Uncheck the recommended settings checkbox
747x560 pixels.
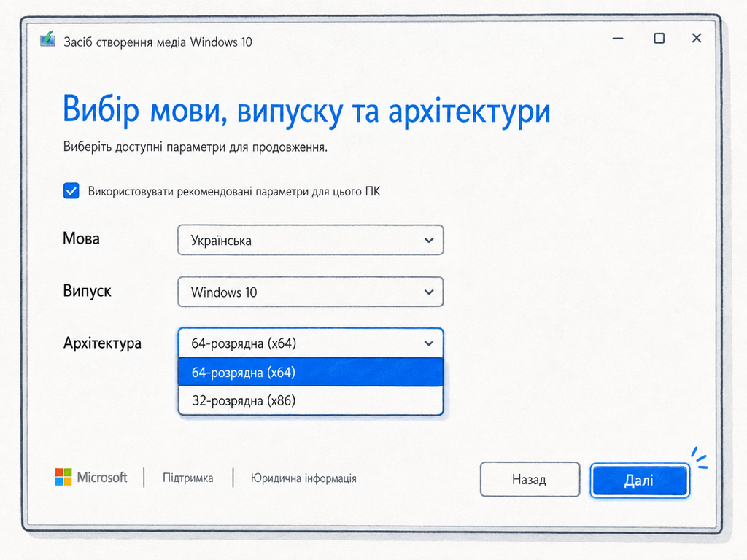coord(71,191)
